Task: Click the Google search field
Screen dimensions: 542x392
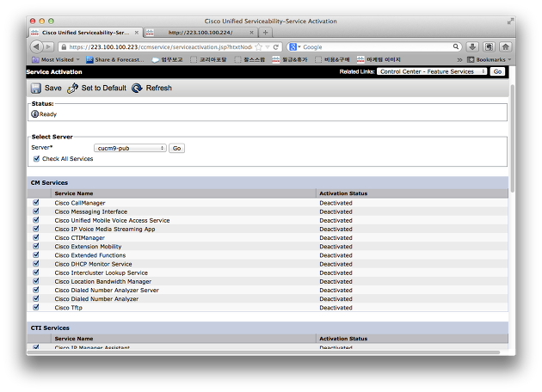Action: point(377,47)
